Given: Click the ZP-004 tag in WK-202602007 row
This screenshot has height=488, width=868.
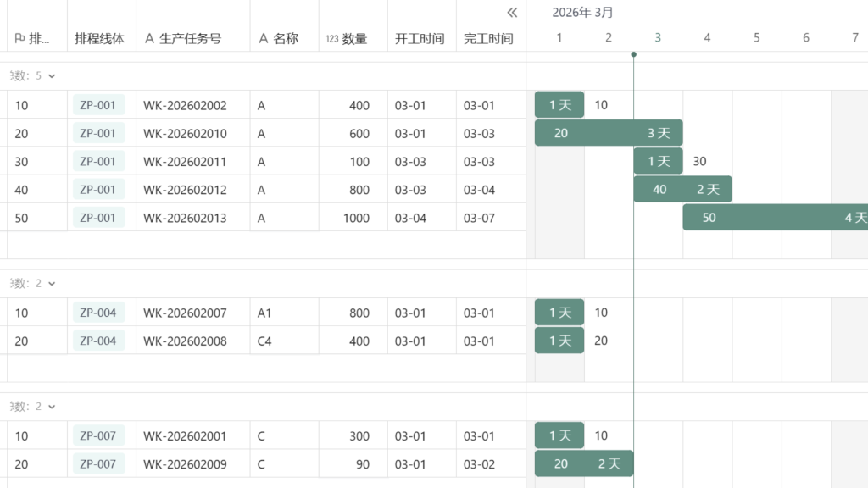Looking at the screenshot, I should coord(98,313).
